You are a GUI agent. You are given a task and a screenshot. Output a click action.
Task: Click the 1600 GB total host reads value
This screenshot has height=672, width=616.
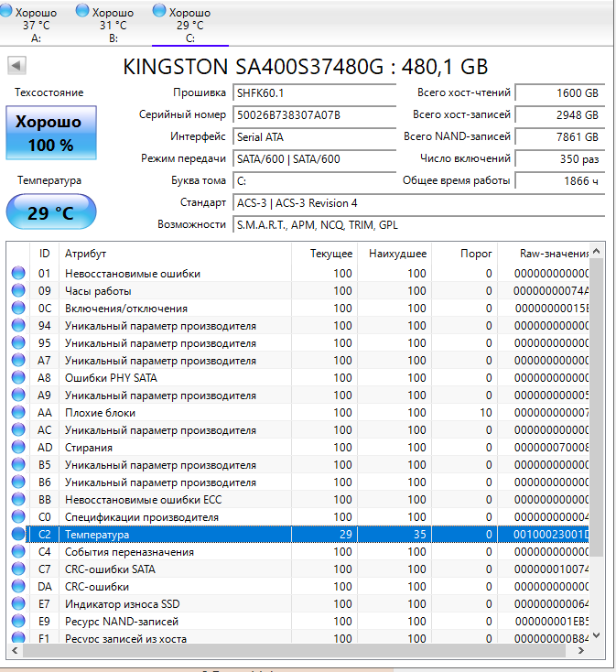(x=559, y=93)
